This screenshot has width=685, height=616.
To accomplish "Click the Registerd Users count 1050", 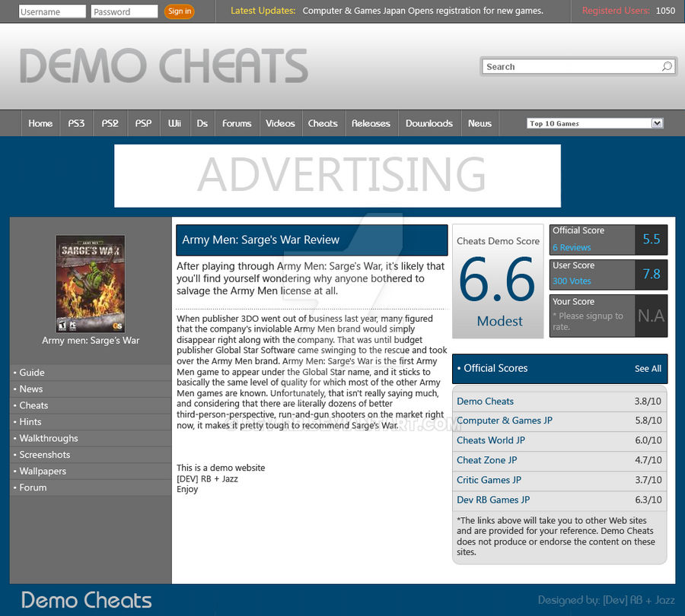I will [665, 11].
